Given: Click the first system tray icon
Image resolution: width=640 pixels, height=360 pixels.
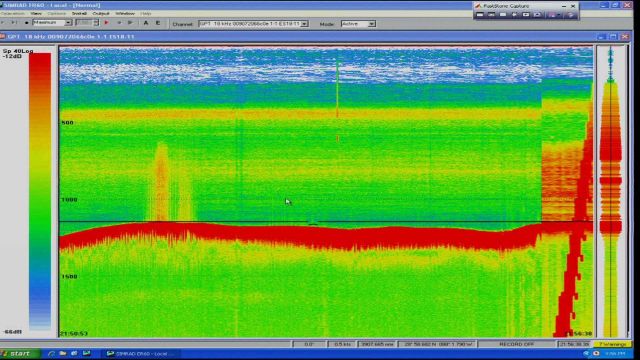Looking at the screenshot, I should point(586,353).
